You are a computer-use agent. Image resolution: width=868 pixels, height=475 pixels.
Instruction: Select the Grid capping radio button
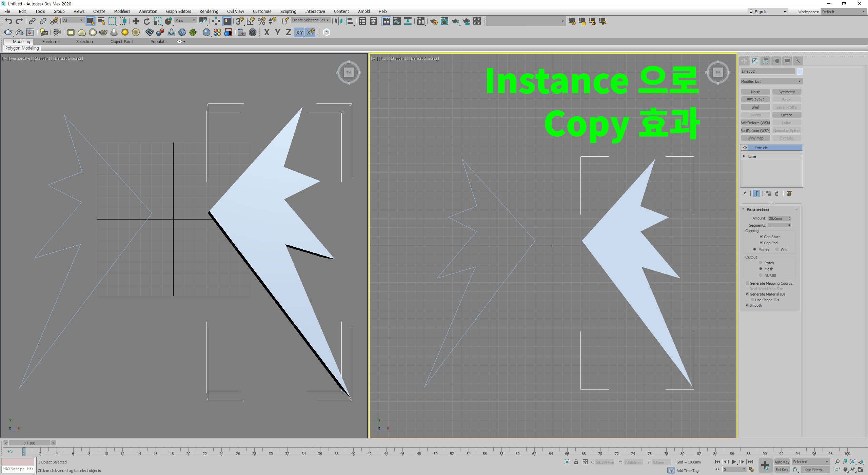pos(777,250)
